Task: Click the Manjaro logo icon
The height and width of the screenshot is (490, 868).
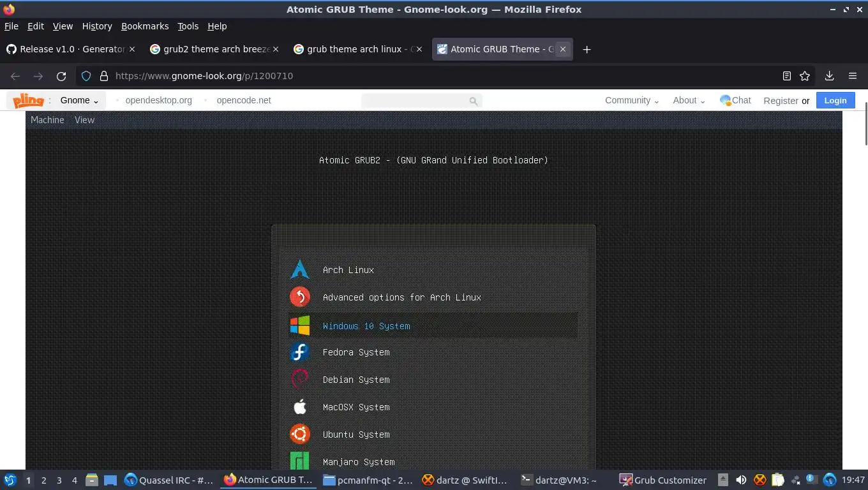Action: click(x=299, y=461)
